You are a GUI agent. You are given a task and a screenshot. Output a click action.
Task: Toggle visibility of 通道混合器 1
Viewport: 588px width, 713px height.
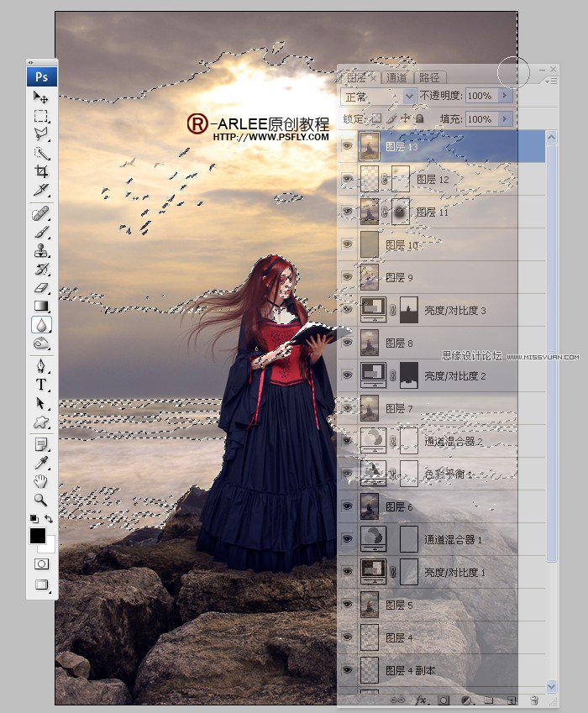click(348, 539)
